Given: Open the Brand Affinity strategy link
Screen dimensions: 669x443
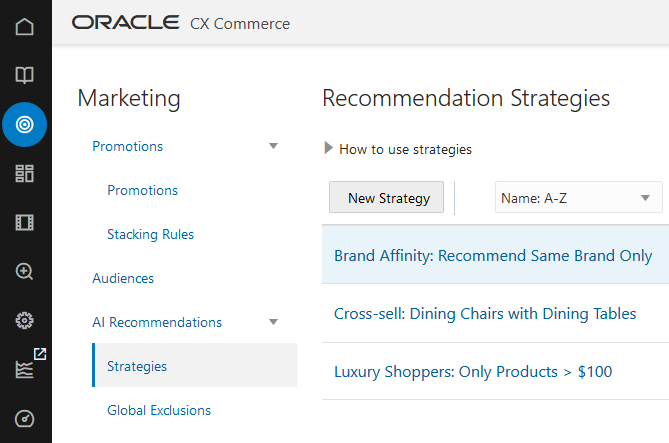Looking at the screenshot, I should tap(493, 255).
